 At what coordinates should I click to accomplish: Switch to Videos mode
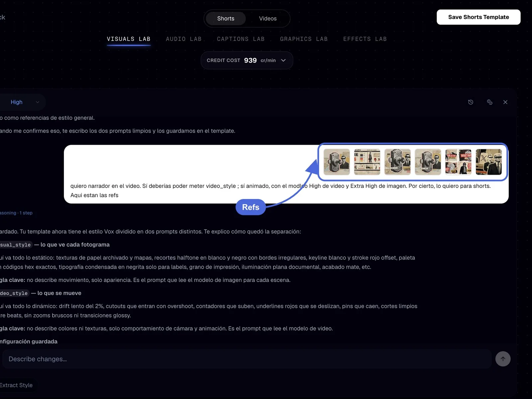[268, 19]
